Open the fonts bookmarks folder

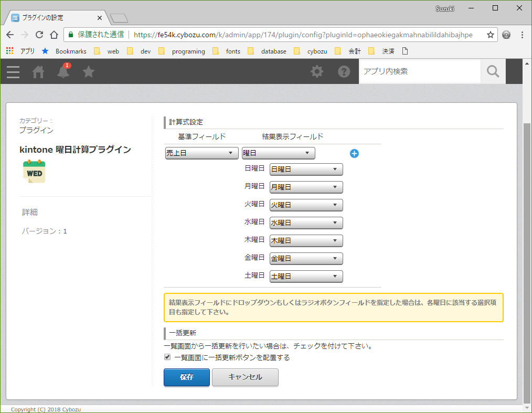coord(226,51)
